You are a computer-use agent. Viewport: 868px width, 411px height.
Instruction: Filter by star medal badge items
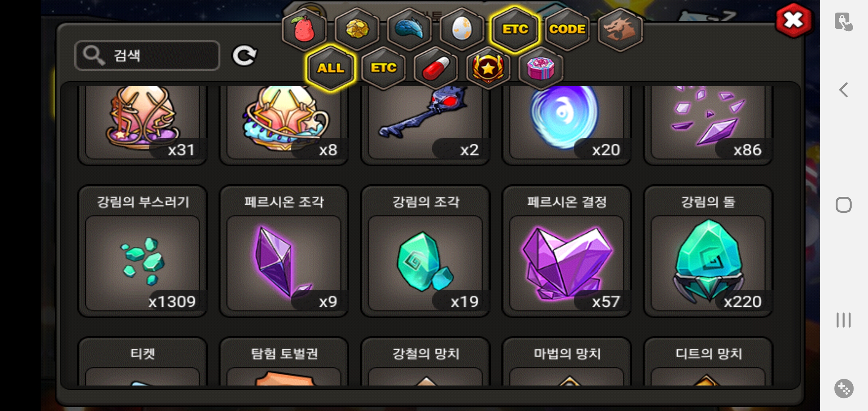[488, 68]
